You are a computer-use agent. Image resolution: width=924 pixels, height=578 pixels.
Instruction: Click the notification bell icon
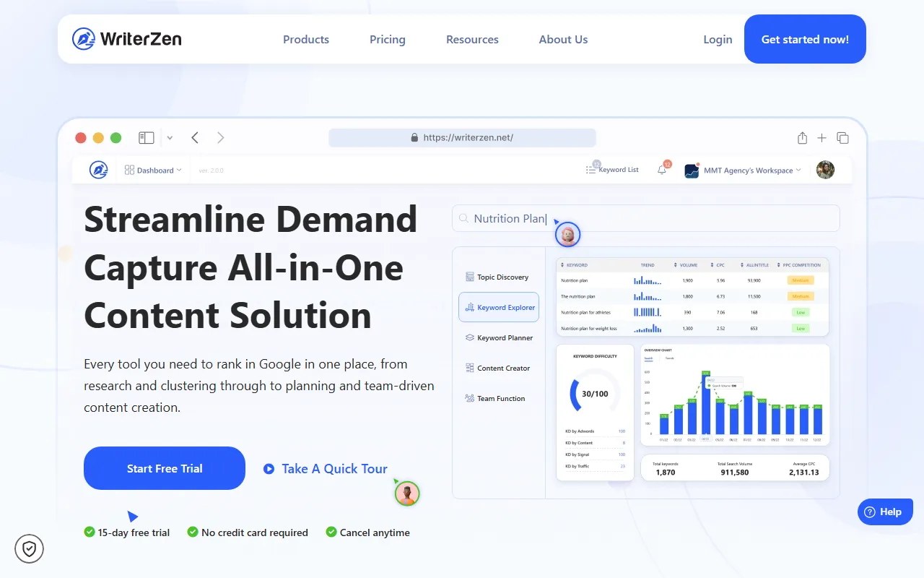click(x=662, y=170)
